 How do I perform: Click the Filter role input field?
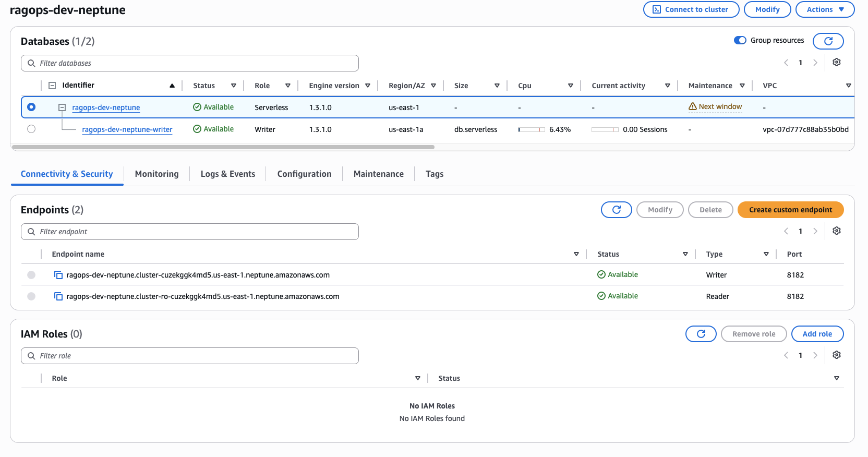[190, 356]
